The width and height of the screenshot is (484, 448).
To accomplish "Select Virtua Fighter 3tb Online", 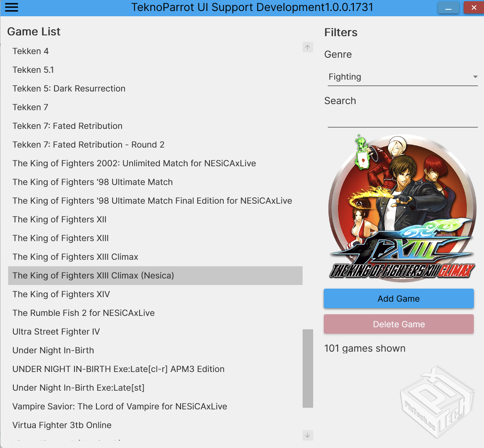I will (62, 425).
